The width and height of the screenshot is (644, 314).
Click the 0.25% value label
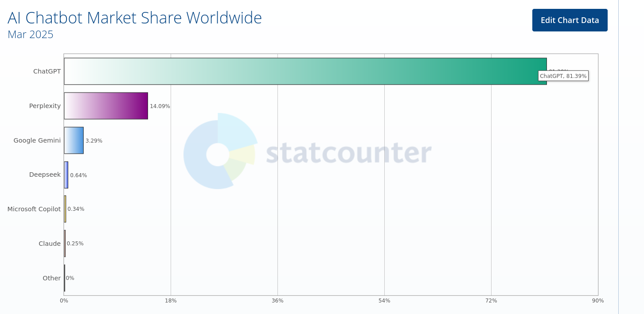tap(75, 244)
